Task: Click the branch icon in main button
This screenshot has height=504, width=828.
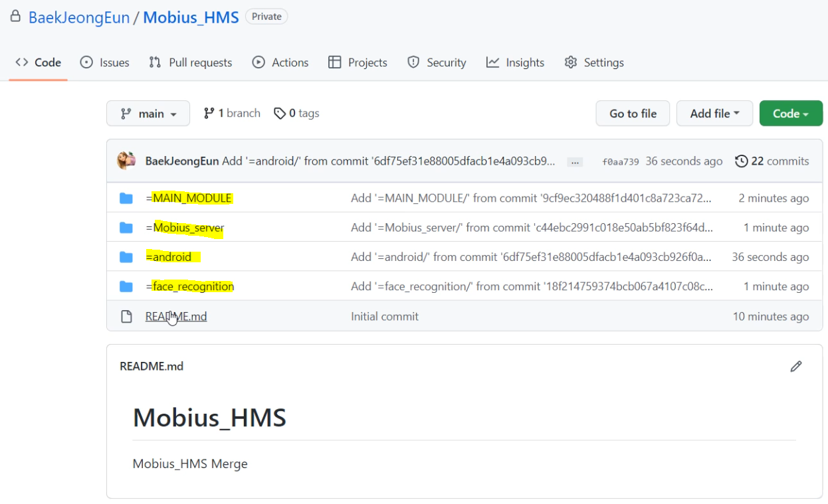Action: point(126,114)
